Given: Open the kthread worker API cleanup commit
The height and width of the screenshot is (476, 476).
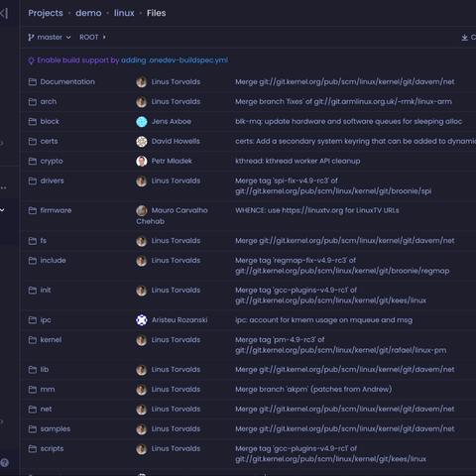Looking at the screenshot, I should 297,161.
